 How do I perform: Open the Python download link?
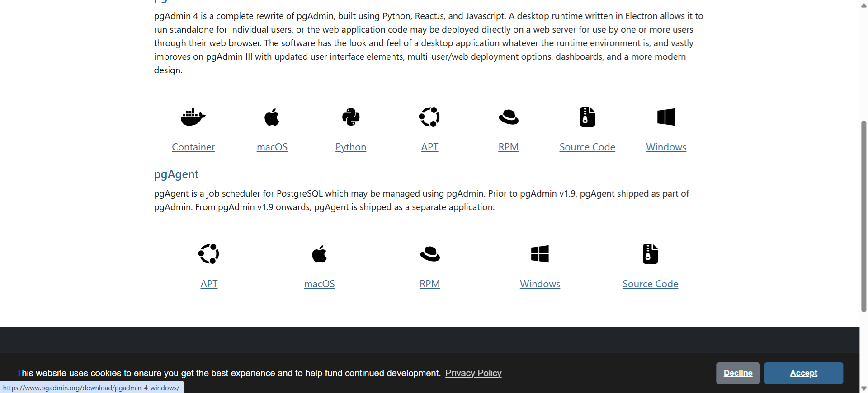coord(351,147)
